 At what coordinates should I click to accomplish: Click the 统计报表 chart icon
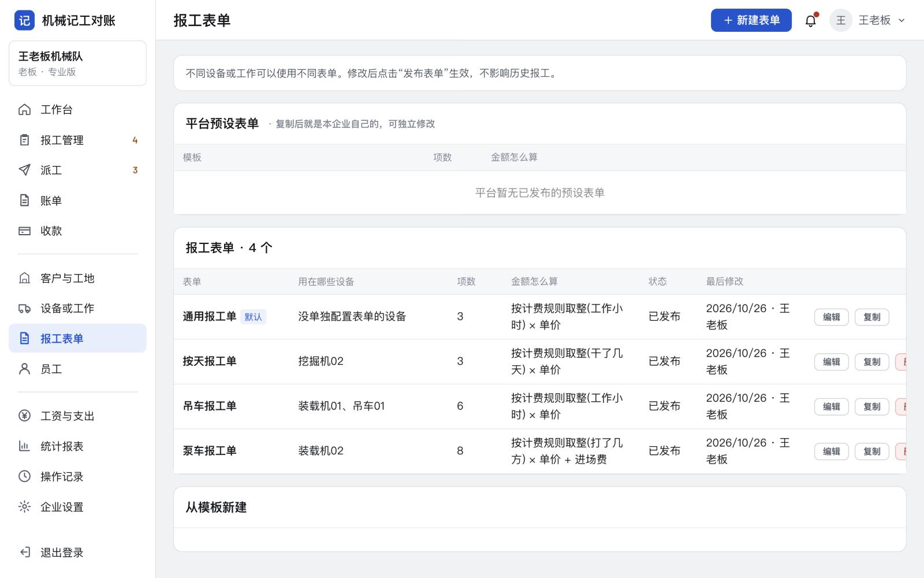pos(24,446)
